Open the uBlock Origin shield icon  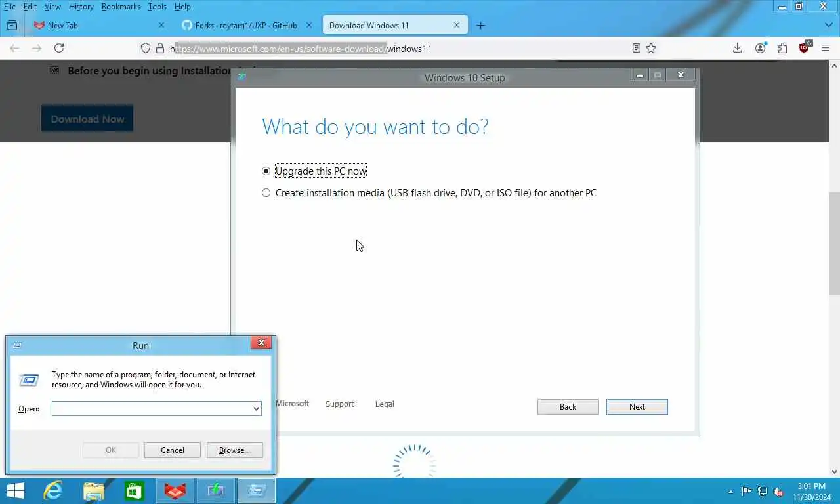[805, 47]
